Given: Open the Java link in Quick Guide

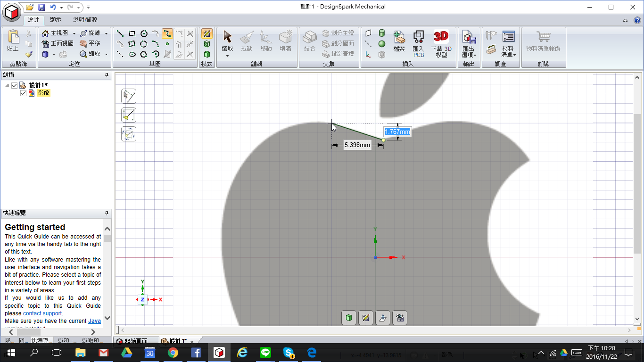Looking at the screenshot, I should point(94,321).
